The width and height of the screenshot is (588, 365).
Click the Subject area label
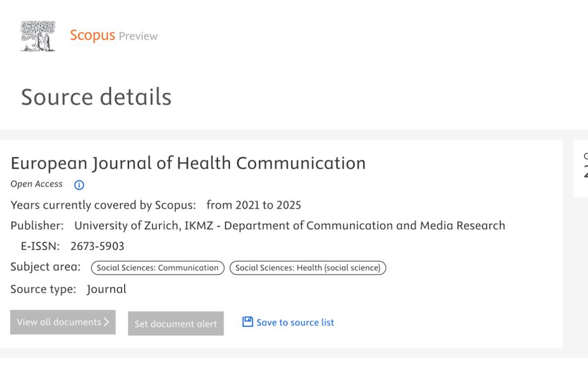click(x=45, y=266)
